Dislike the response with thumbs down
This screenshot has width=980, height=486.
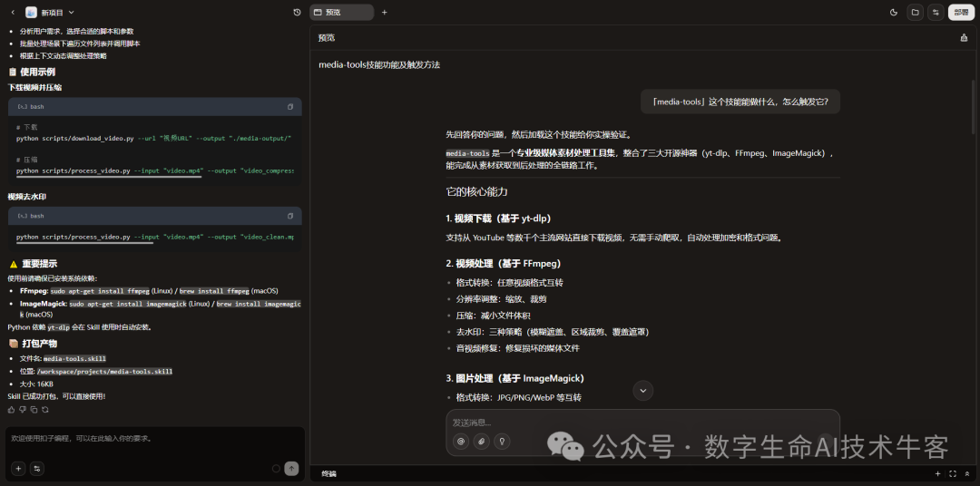[23, 409]
